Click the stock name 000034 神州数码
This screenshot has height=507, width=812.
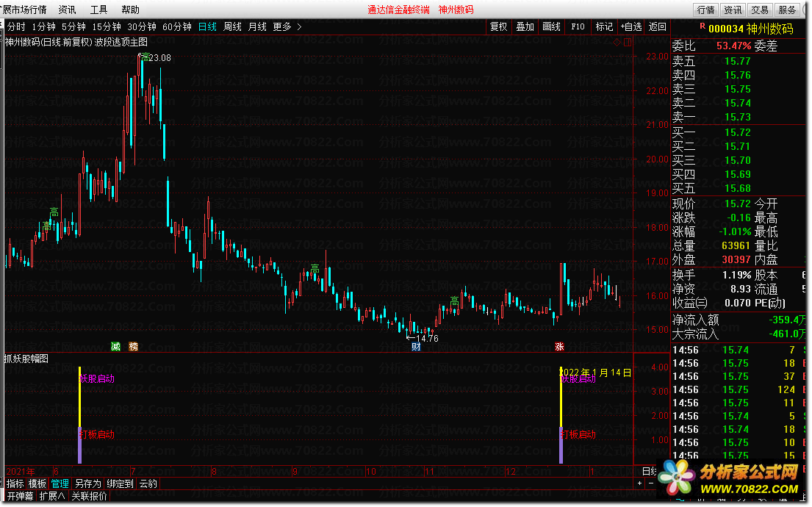(750, 29)
